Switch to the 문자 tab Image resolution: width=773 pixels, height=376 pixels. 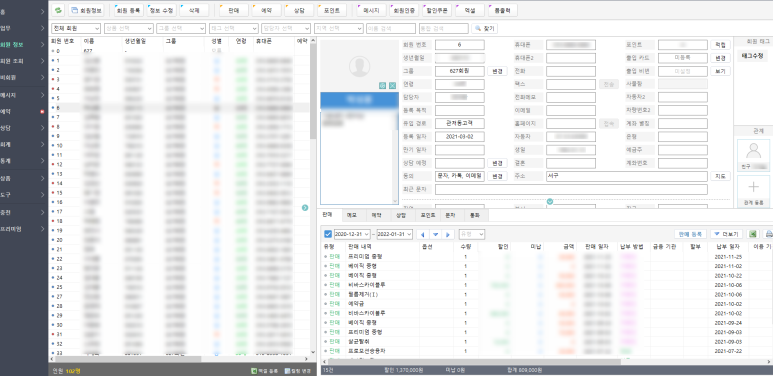[x=451, y=215]
